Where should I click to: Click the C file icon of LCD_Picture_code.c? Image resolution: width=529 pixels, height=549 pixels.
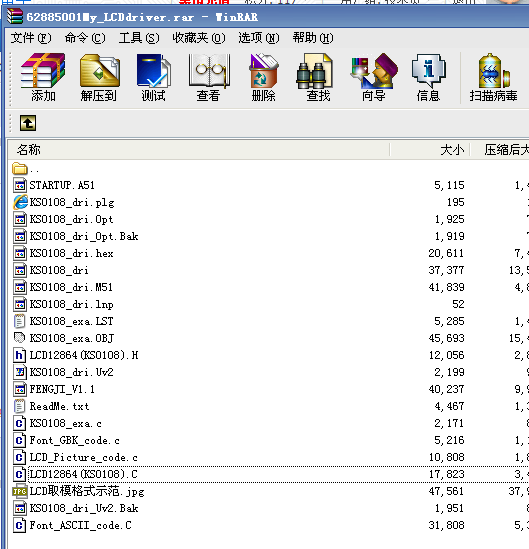pyautogui.click(x=19, y=457)
